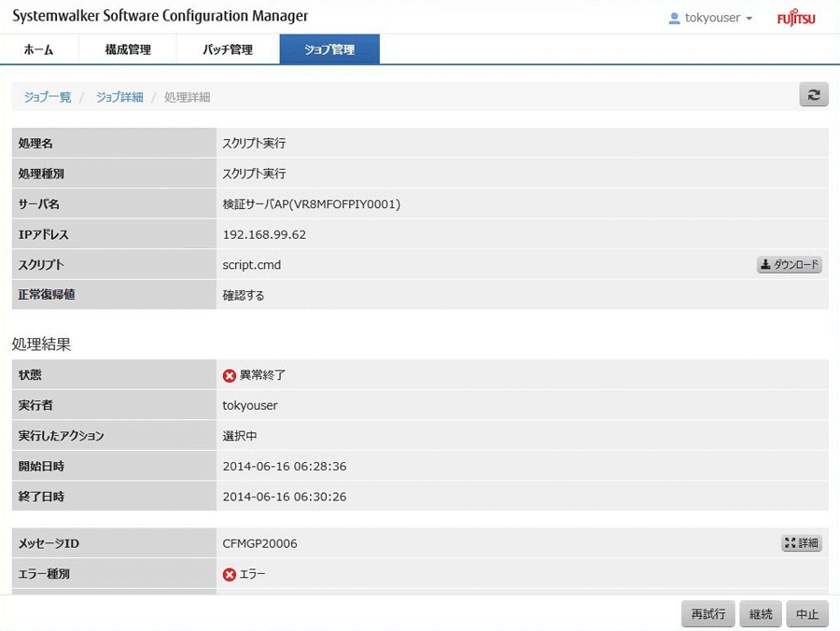Click the server name 検証サーバAP(VR8MFOFPIY0001)

click(311, 204)
